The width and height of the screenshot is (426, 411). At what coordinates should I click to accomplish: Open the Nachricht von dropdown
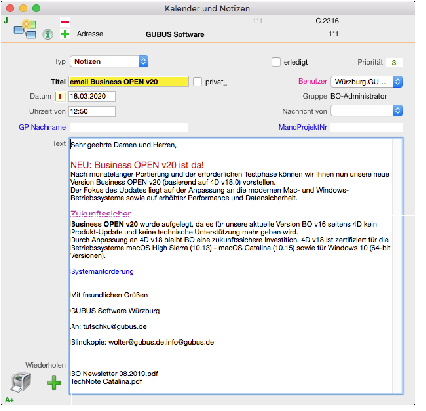[x=367, y=111]
